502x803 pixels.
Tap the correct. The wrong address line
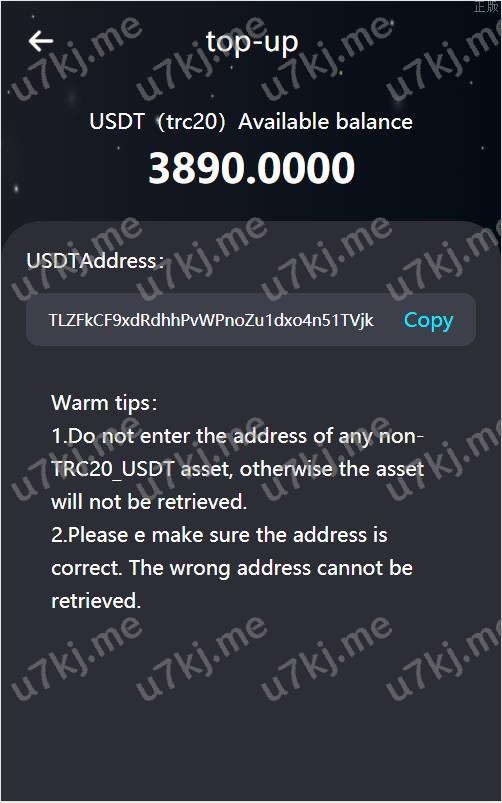point(232,568)
